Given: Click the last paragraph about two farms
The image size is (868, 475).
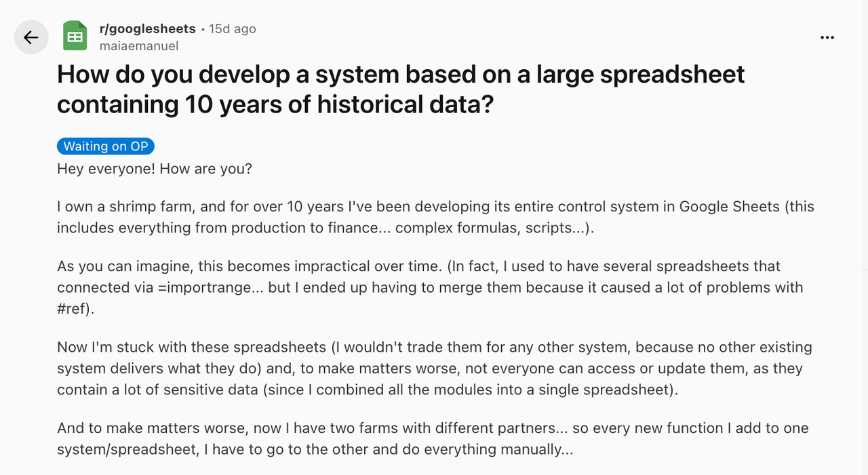Looking at the screenshot, I should click(433, 438).
